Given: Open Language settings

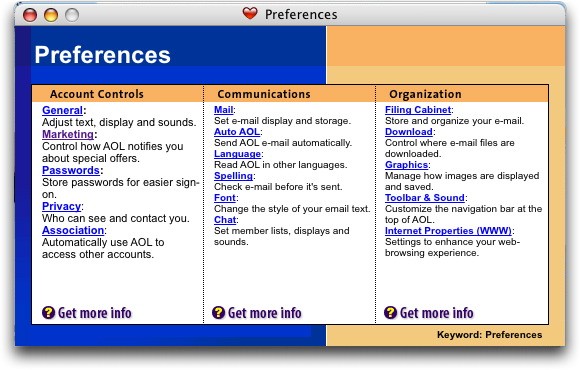Looking at the screenshot, I should (237, 154).
